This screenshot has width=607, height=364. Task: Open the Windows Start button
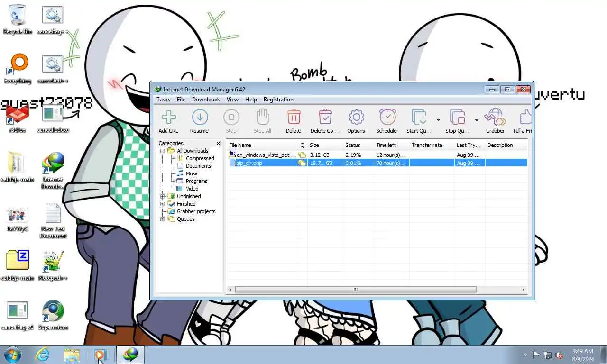(x=13, y=355)
